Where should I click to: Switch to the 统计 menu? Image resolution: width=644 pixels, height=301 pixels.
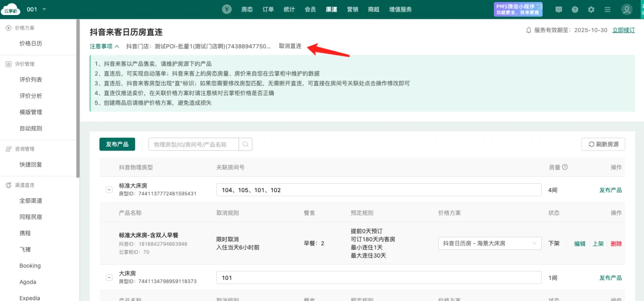(x=289, y=9)
